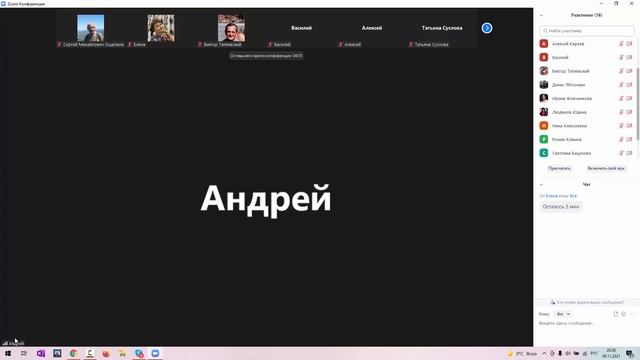640x360 pixels.
Task: Open OneNote from the taskbar
Action: (41, 353)
